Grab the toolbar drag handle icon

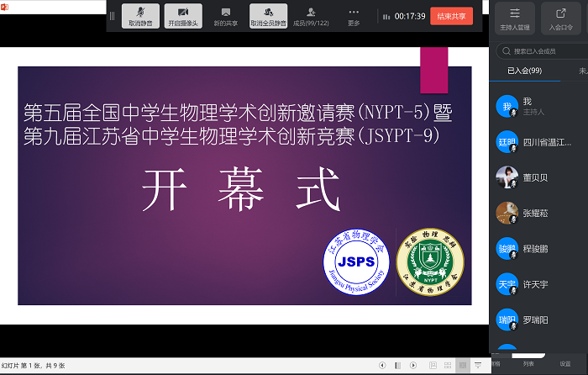112,16
